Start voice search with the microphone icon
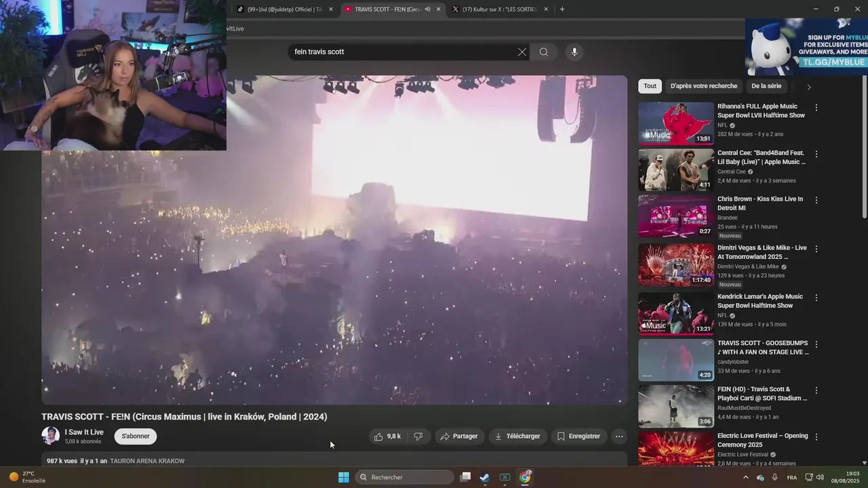This screenshot has height=488, width=868. pyautogui.click(x=574, y=52)
